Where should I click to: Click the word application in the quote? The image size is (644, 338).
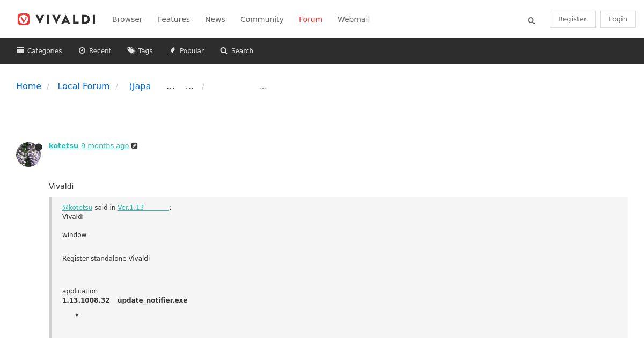[x=80, y=291]
